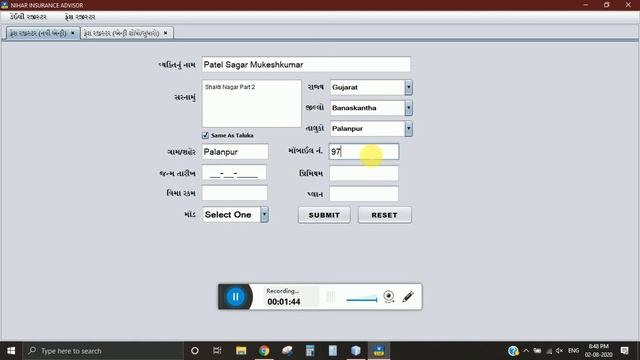Close the first register tab
Screen dimensions: 640x360
(73, 33)
